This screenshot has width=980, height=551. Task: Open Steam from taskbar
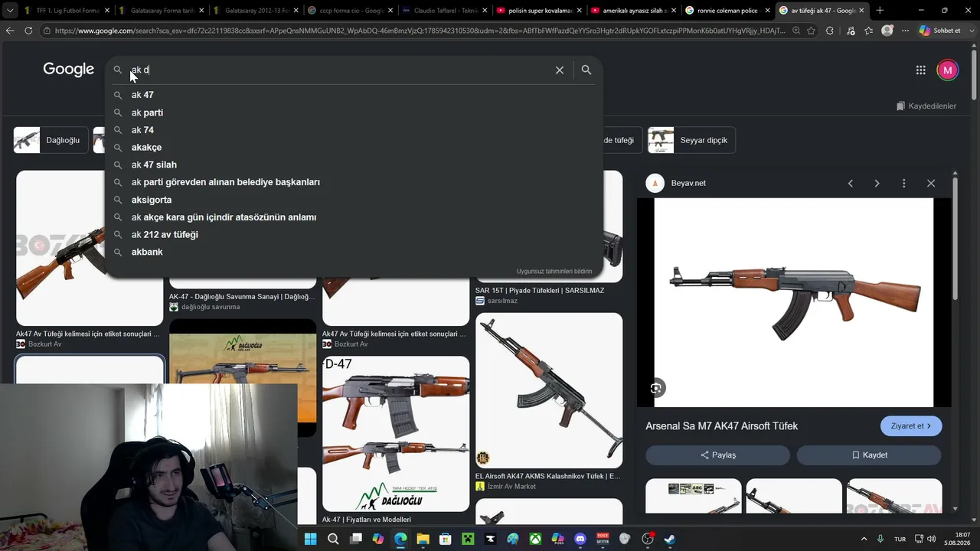click(x=670, y=539)
